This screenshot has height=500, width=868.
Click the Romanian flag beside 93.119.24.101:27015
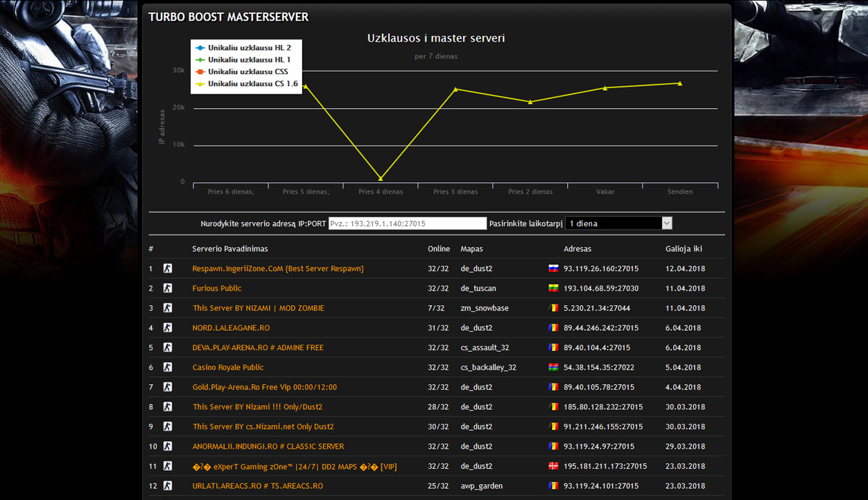coord(553,485)
